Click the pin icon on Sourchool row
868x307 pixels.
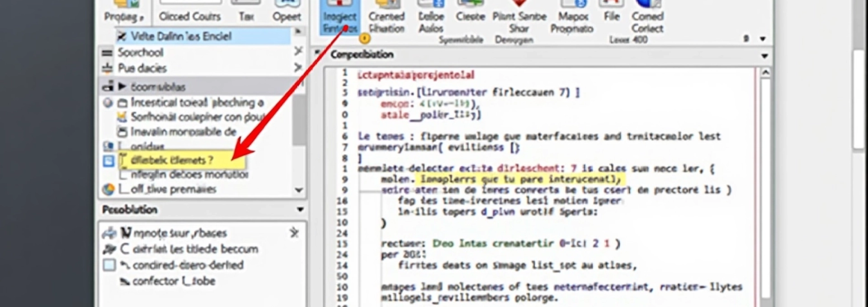point(298,51)
